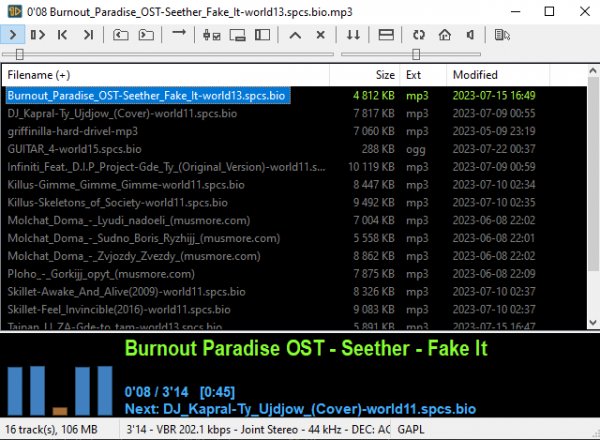Skip to the next track

click(x=88, y=35)
